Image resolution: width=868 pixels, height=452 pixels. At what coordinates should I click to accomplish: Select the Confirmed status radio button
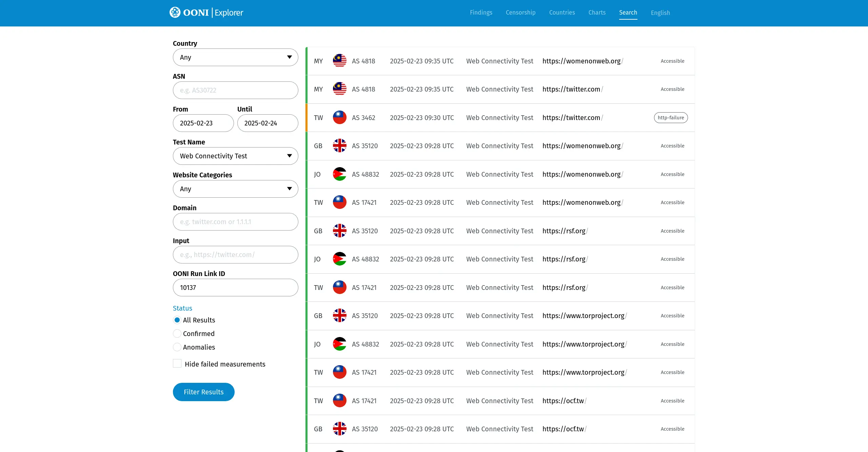click(x=177, y=334)
